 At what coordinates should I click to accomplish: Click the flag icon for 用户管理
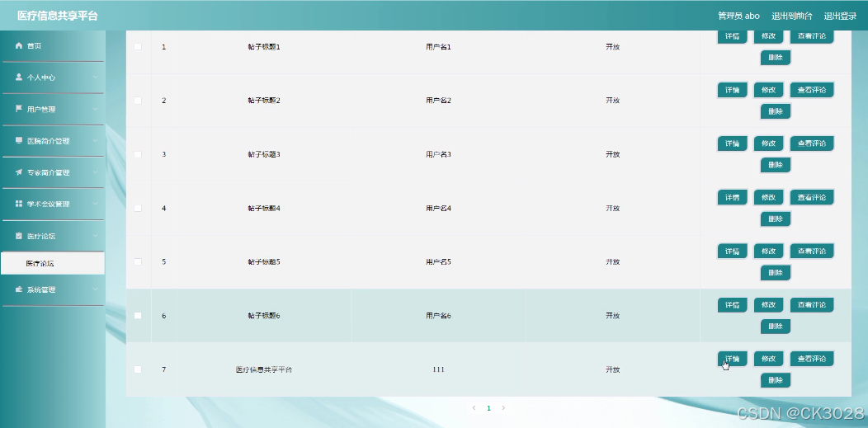coord(19,109)
